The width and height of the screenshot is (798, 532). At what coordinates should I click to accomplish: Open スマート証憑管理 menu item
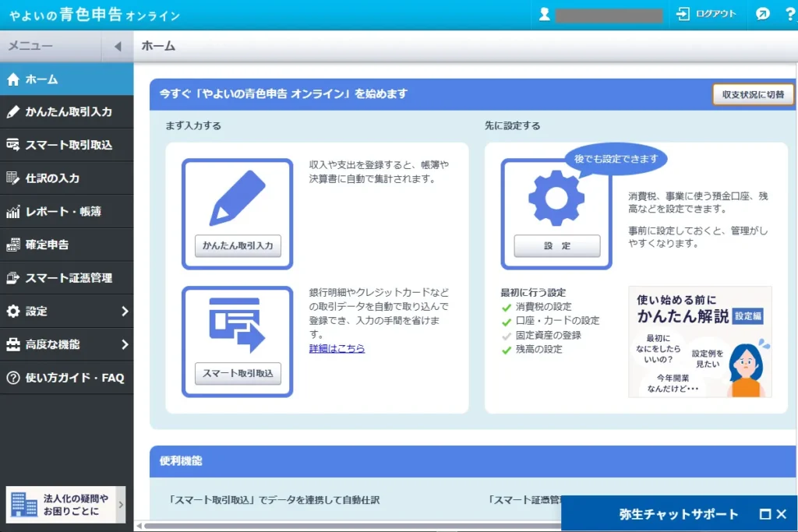click(67, 278)
